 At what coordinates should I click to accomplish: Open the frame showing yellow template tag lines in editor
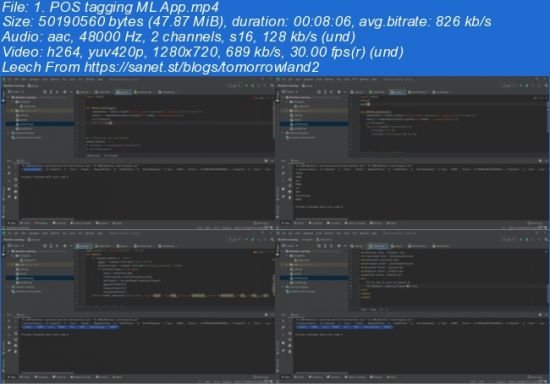tap(412, 307)
